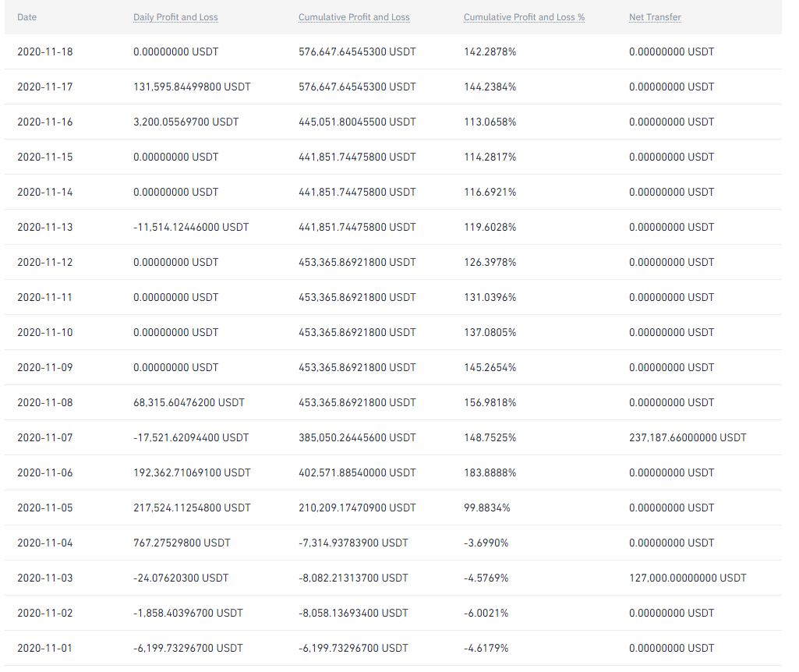Click percentage 183.8888%

490,472
